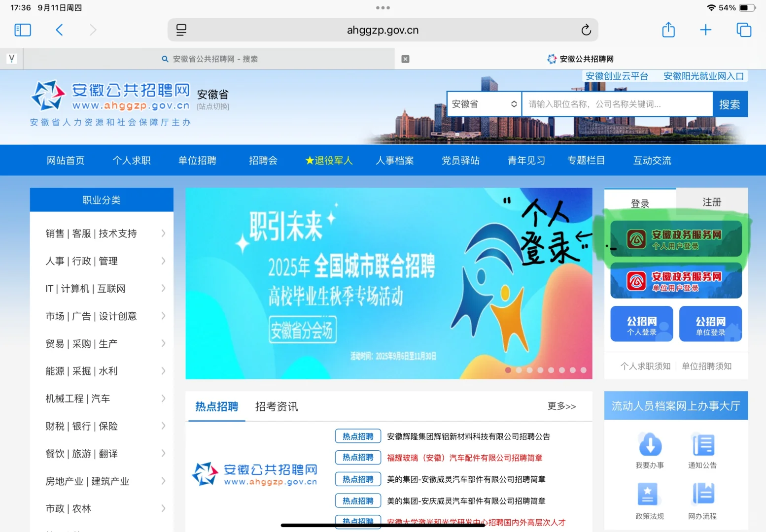Tap the ahggzp.gov.cn address bar
The width and height of the screenshot is (766, 532).
point(383,30)
